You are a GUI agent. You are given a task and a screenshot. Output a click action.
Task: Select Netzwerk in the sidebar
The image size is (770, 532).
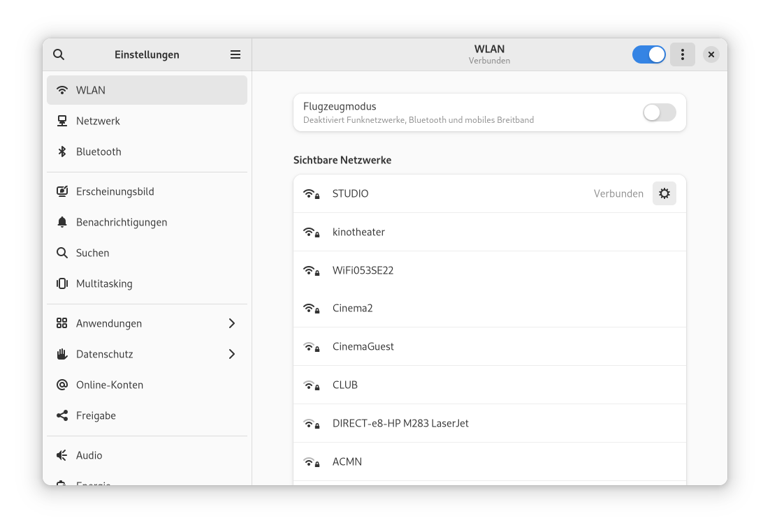(98, 121)
